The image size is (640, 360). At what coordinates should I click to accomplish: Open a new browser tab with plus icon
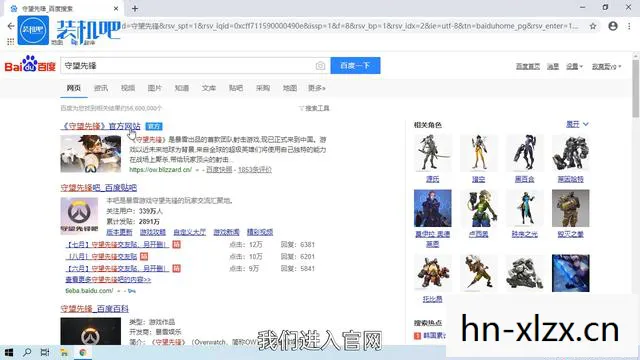pos(135,8)
